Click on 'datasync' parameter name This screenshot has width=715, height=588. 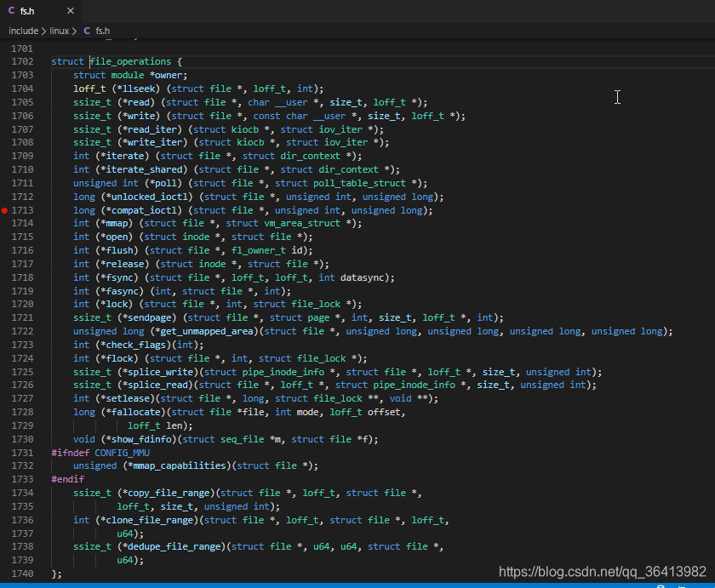(362, 277)
